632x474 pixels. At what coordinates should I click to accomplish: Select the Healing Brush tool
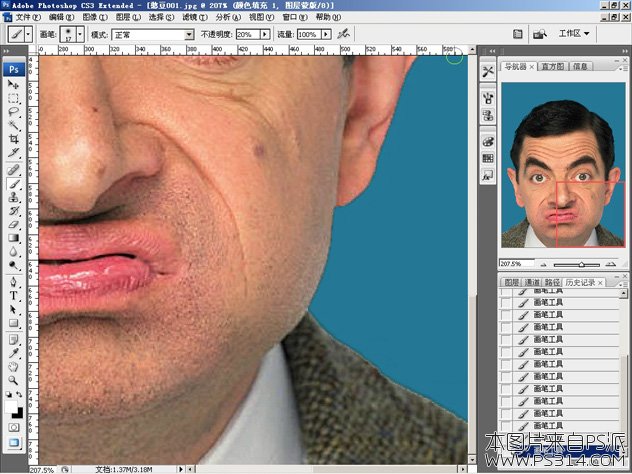click(14, 170)
